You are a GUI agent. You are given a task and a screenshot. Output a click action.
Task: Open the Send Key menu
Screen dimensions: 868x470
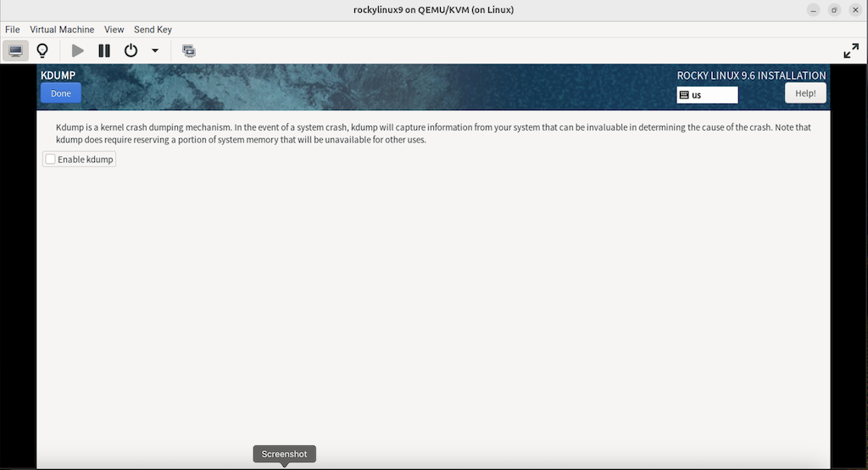point(153,30)
